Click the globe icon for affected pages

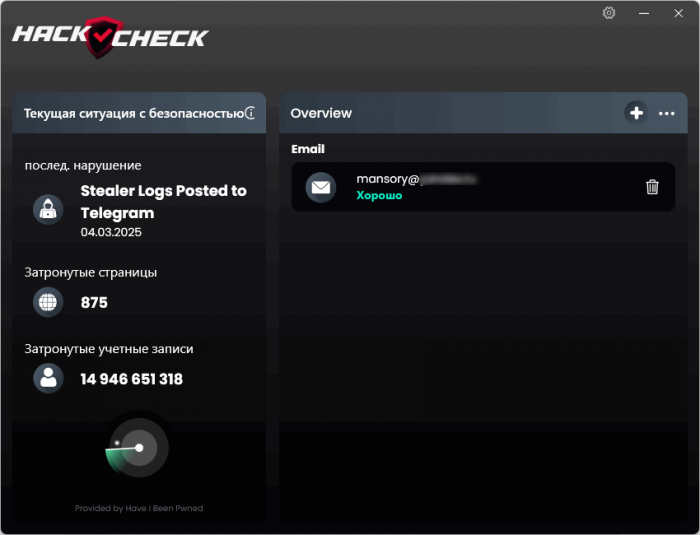(x=48, y=302)
